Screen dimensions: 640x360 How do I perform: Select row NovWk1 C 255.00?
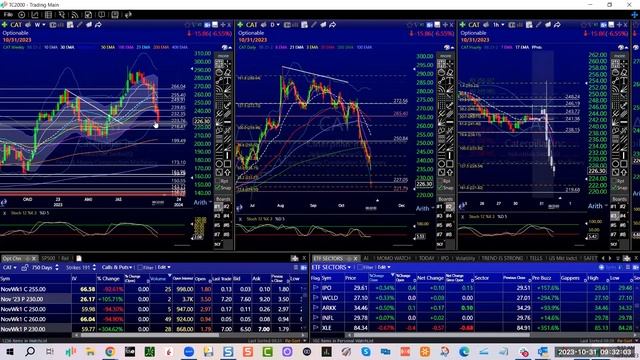153,289
